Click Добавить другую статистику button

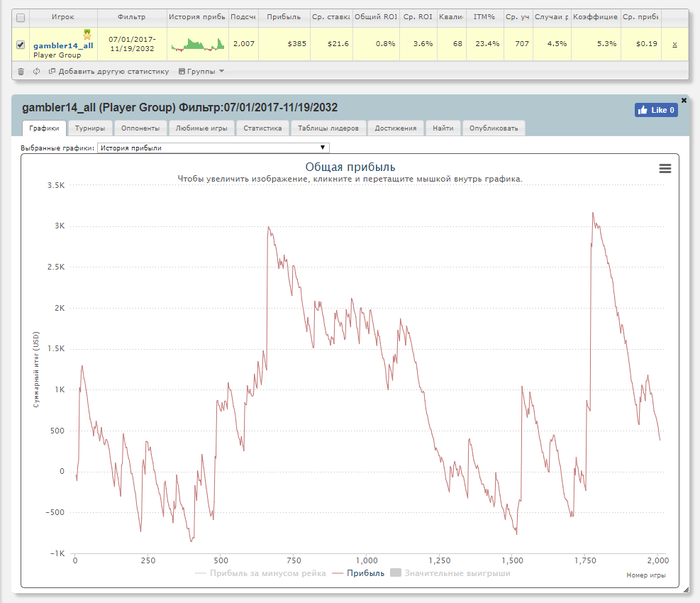pyautogui.click(x=109, y=71)
